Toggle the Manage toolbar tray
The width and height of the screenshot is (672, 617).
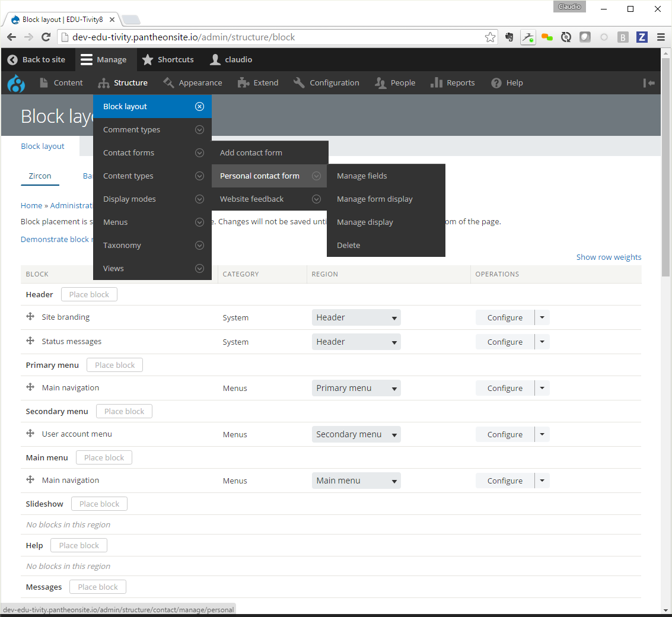click(104, 59)
